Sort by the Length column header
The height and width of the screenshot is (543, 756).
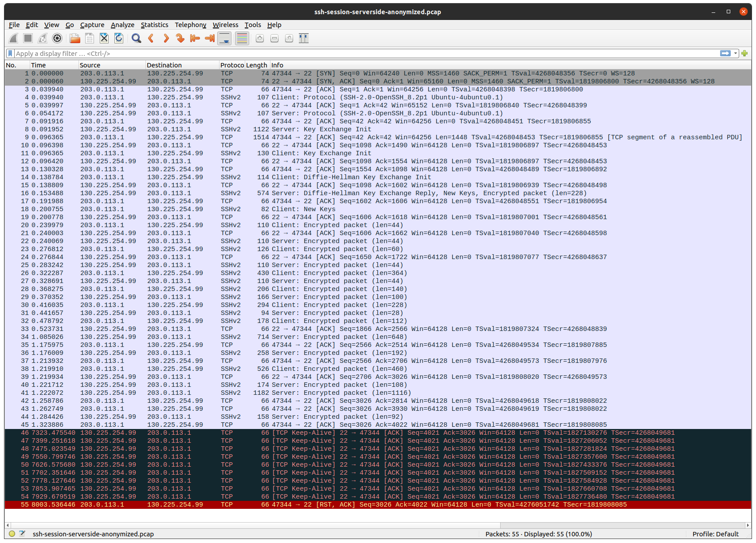coord(257,65)
